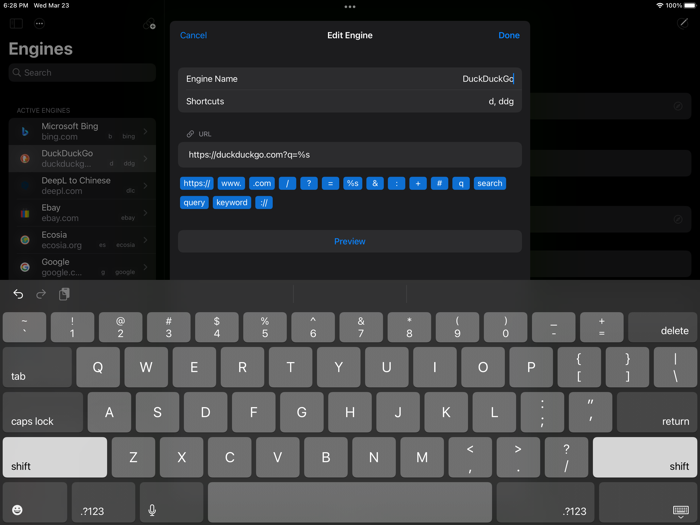Focus the Engine Name field
The height and width of the screenshot is (525, 700).
pos(350,79)
